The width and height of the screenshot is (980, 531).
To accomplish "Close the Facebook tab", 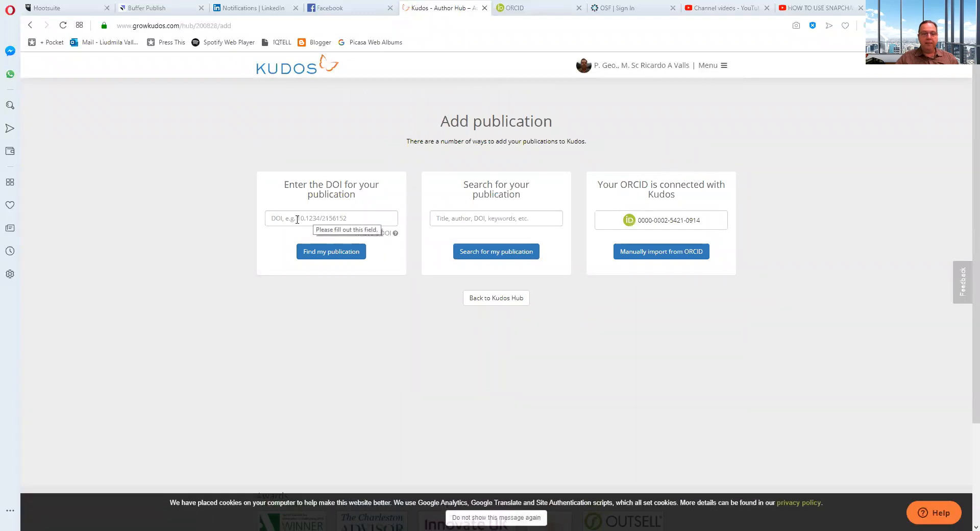I will (x=390, y=8).
